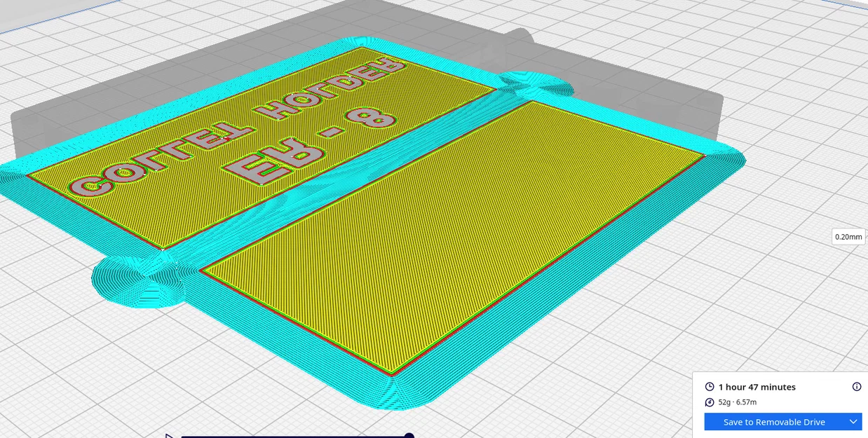Viewport: 868px width, 438px height.
Task: Click the 1 hour 47 minutes estimate
Action: click(757, 387)
